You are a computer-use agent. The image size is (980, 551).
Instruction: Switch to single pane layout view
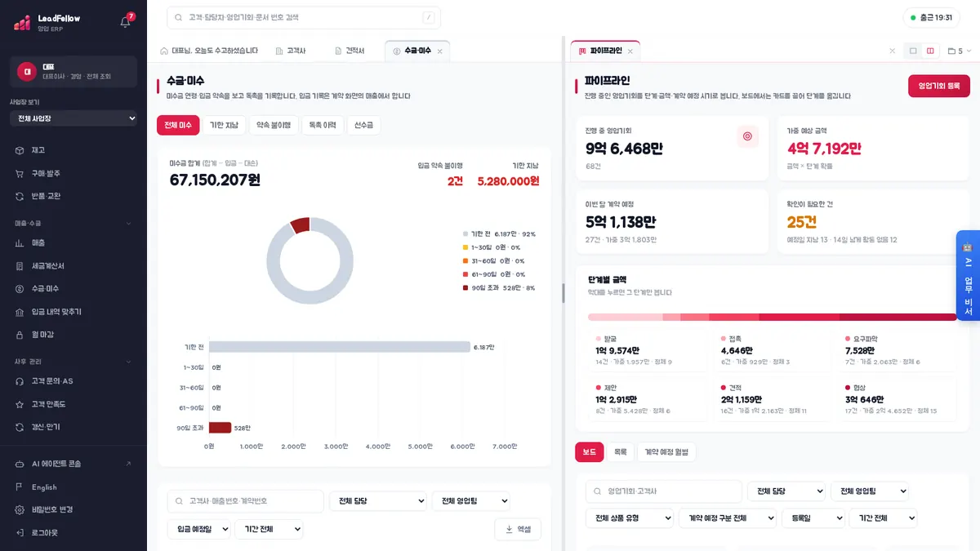point(913,51)
